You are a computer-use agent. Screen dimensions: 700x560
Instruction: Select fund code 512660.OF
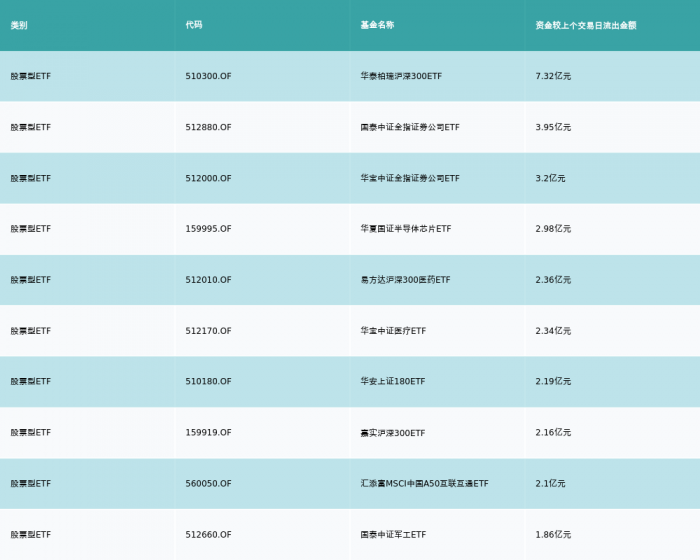[208, 535]
